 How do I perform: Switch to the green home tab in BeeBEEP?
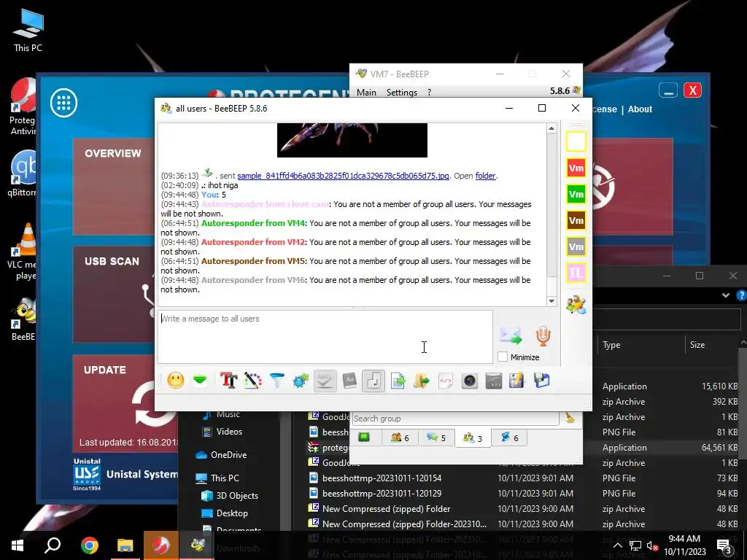(364, 437)
